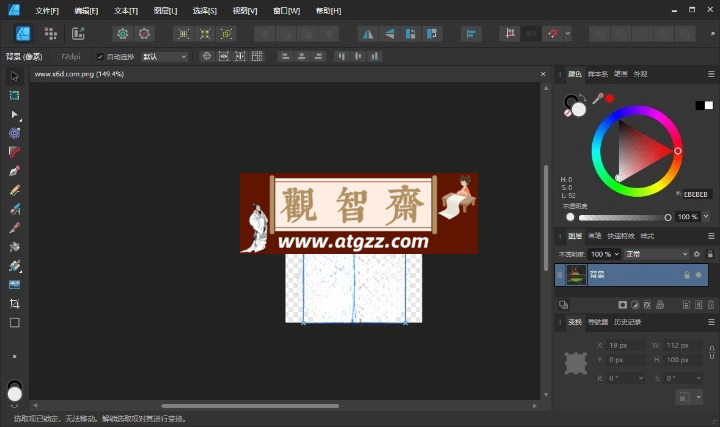The width and height of the screenshot is (720, 427).
Task: Toggle hide selection while dragging icon
Action: [223, 56]
